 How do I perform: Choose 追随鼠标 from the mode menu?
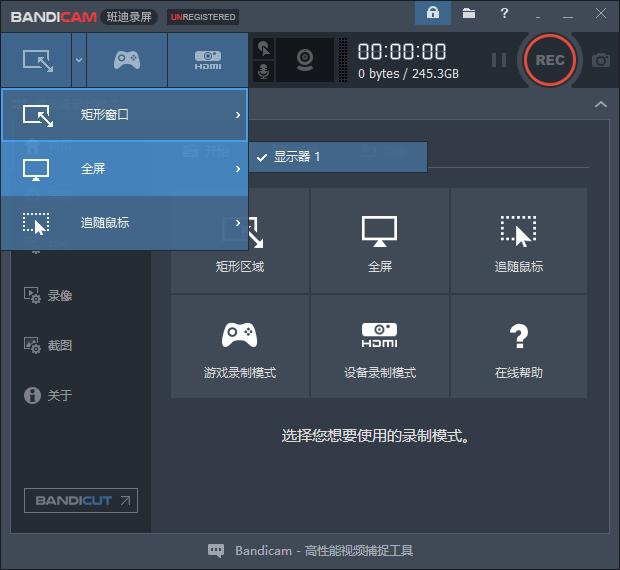coord(125,223)
